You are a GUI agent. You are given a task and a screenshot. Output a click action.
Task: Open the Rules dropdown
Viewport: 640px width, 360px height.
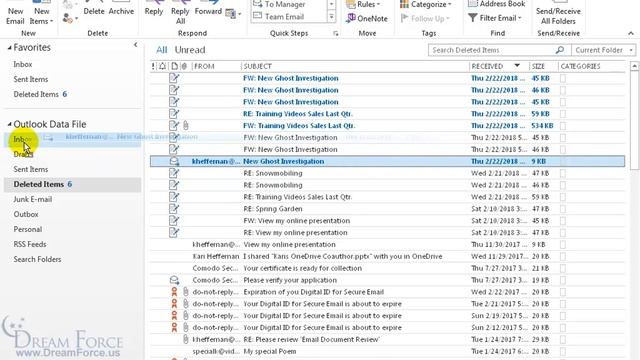click(x=363, y=4)
